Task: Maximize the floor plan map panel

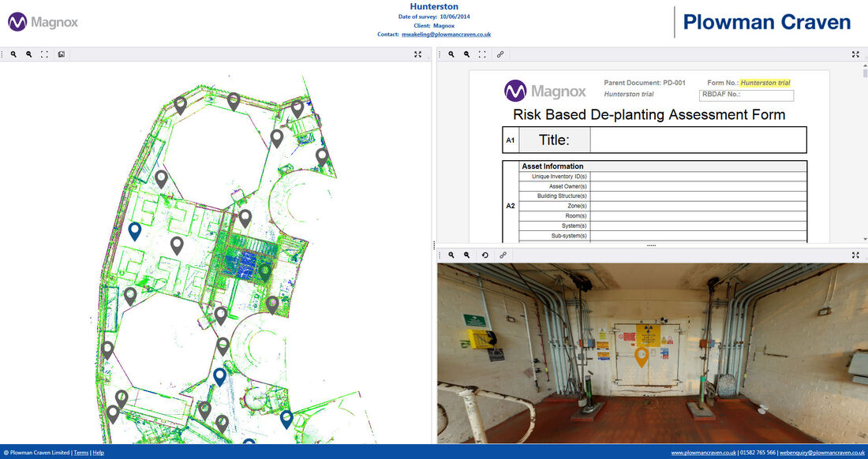Action: pyautogui.click(x=418, y=54)
